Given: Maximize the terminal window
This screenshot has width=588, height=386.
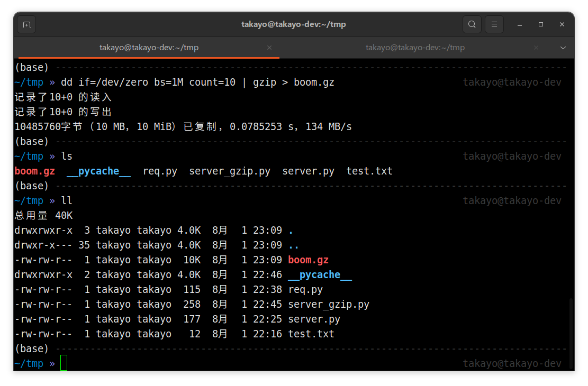Looking at the screenshot, I should 541,24.
